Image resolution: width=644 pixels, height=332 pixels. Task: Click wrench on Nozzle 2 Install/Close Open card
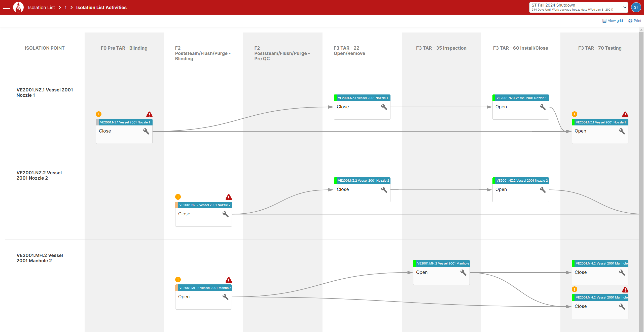(x=543, y=190)
